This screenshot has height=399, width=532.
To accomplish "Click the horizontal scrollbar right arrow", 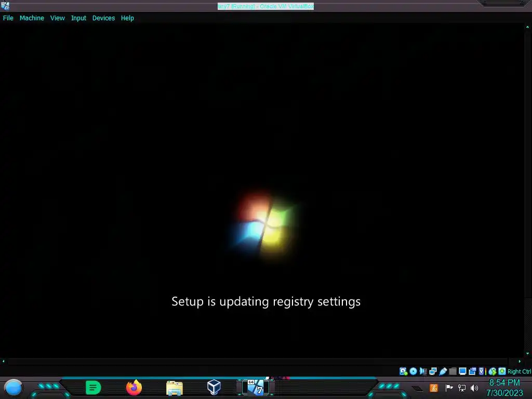I will tap(520, 362).
